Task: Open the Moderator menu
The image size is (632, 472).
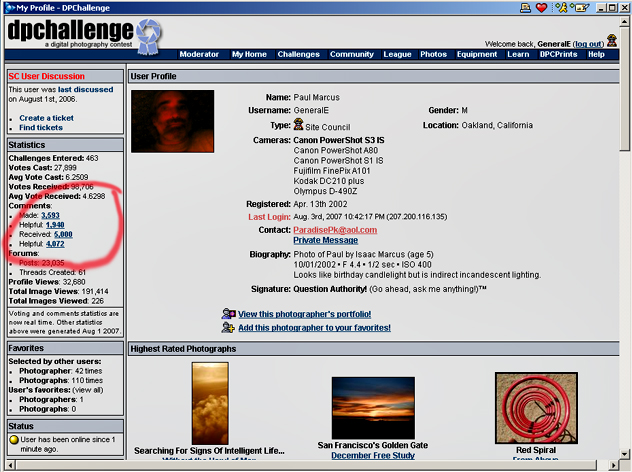Action: pos(199,54)
